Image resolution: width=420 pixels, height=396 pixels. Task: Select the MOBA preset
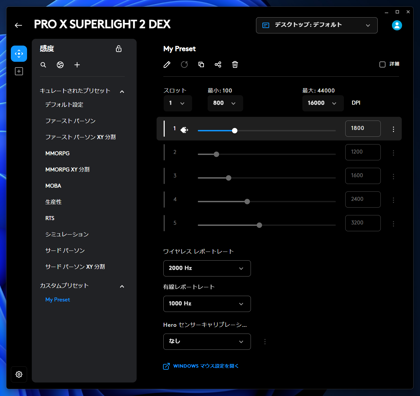tap(53, 186)
